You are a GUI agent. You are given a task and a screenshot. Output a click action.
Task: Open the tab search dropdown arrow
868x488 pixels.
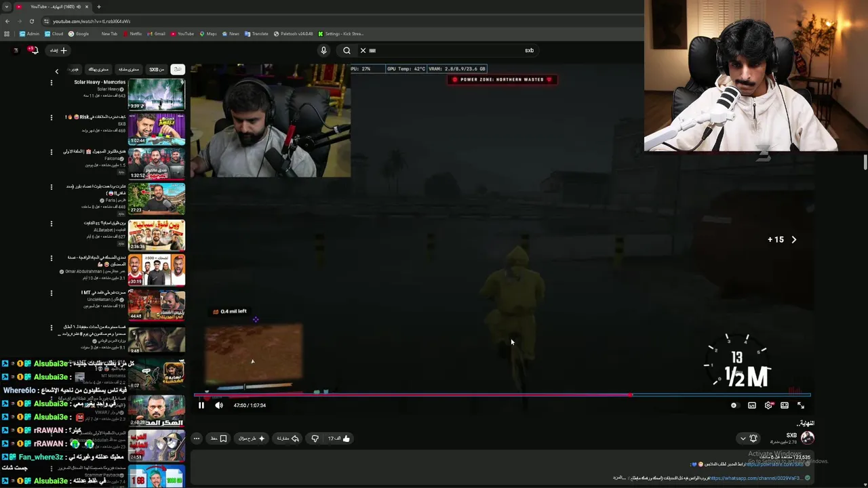pyautogui.click(x=6, y=7)
